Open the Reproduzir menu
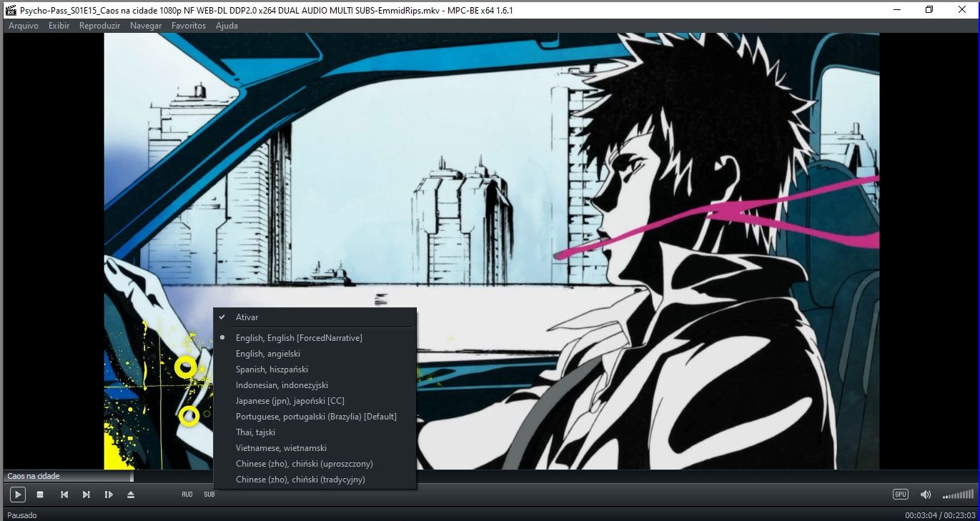Screen dimensions: 980x521 (x=99, y=26)
